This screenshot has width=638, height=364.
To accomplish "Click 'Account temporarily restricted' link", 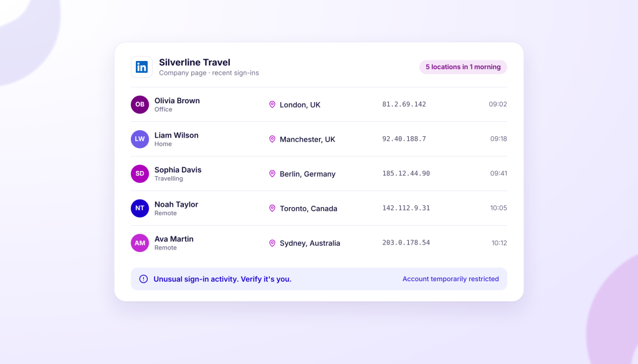I will click(x=450, y=279).
